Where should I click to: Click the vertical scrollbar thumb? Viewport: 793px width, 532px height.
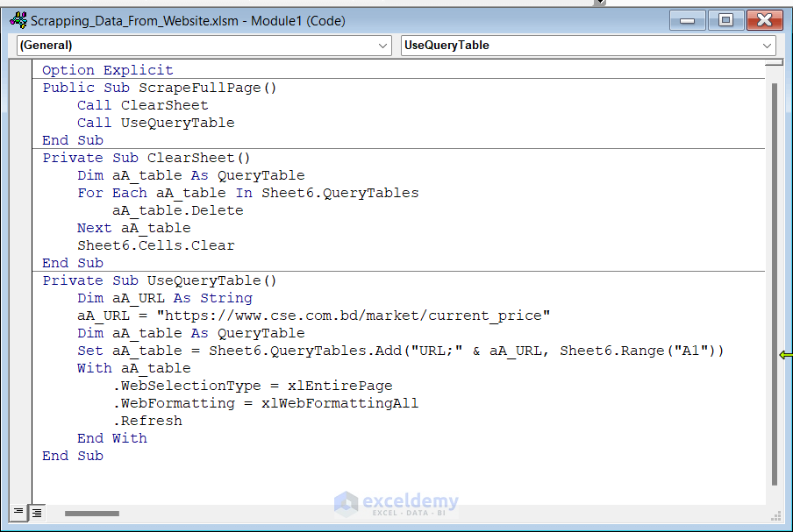point(774,280)
